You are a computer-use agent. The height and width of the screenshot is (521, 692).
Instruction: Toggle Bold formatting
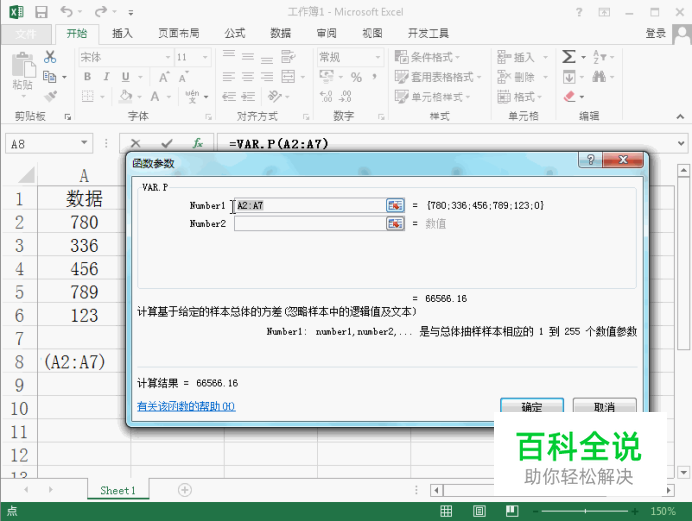click(87, 77)
